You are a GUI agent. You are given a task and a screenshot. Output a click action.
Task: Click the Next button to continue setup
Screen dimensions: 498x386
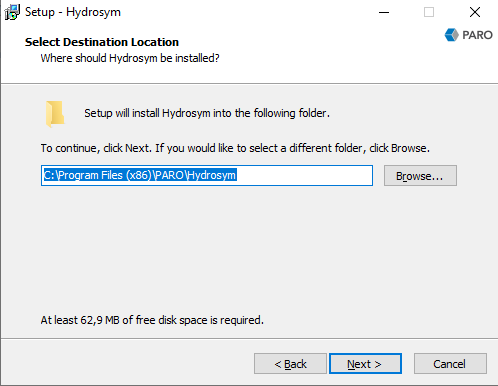(x=365, y=364)
